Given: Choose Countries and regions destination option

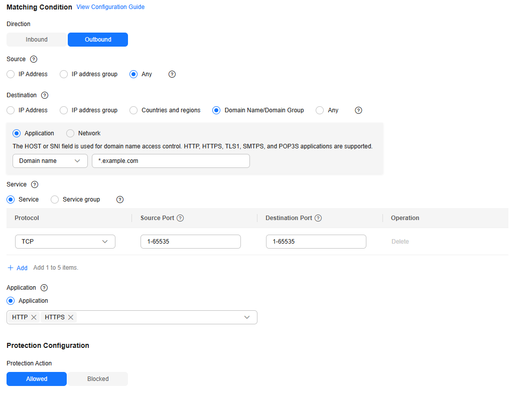Looking at the screenshot, I should 134,110.
